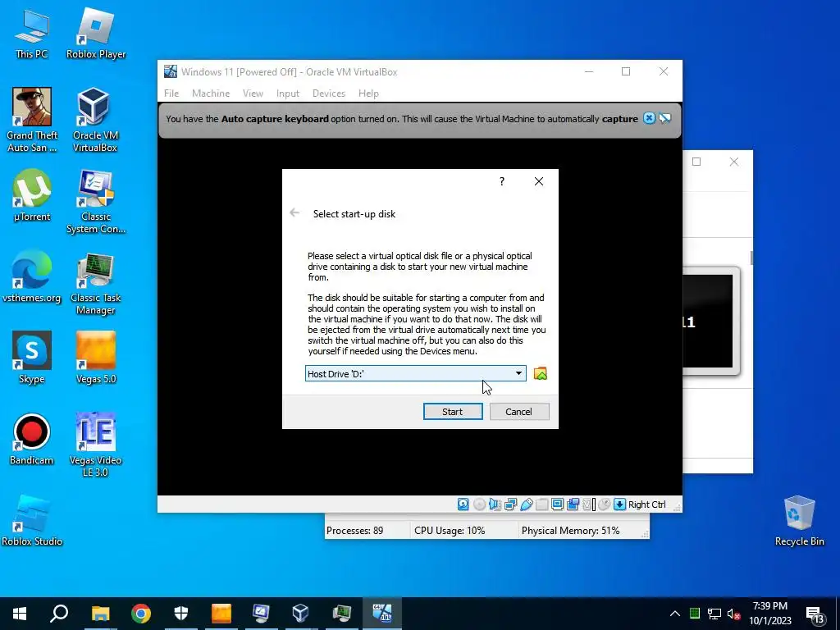Click the back arrow in start-up dialog
The image size is (840, 630).
pos(294,212)
